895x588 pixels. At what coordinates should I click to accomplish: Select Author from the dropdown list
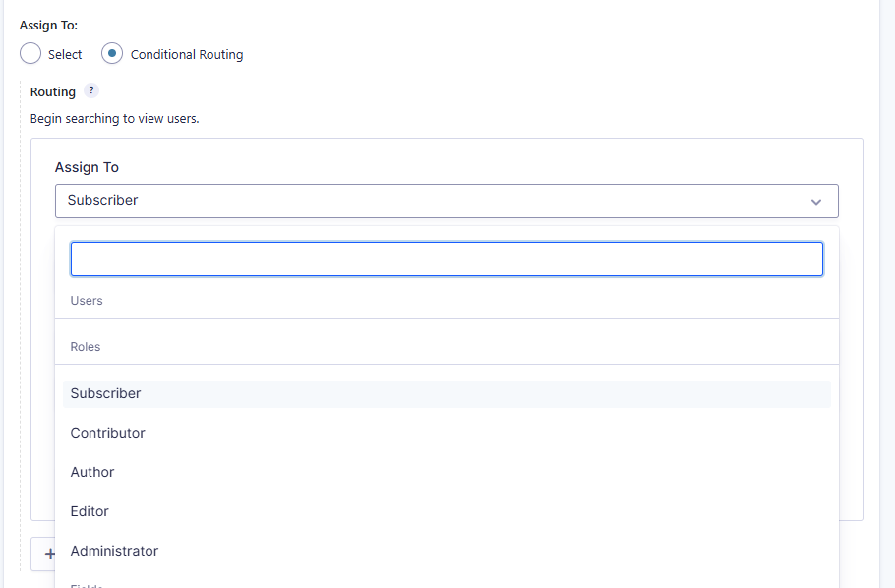coord(92,472)
